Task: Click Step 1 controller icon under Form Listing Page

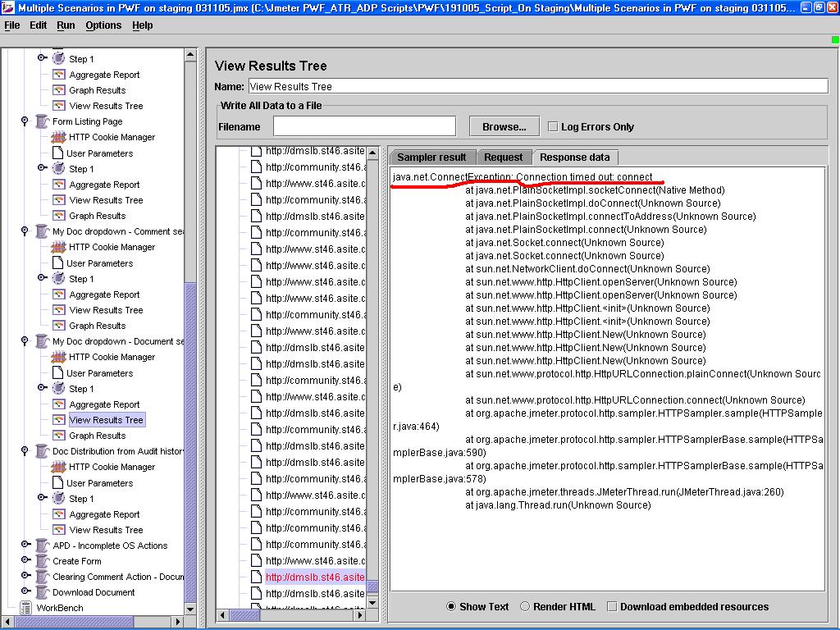Action: (x=58, y=168)
